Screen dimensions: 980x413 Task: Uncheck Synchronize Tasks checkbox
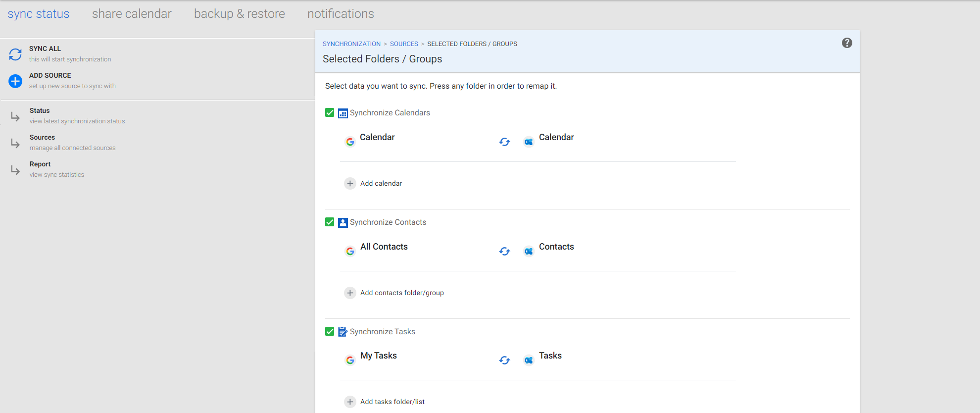point(330,331)
